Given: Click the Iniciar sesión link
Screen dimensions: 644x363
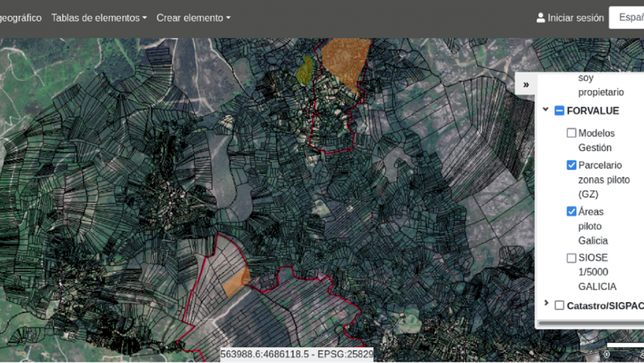Looking at the screenshot, I should [575, 18].
